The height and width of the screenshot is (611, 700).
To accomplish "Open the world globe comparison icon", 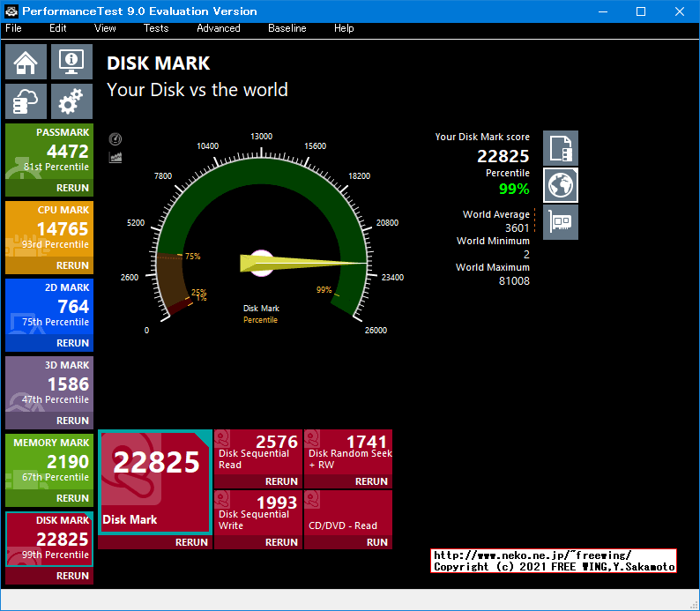I will pos(561,185).
